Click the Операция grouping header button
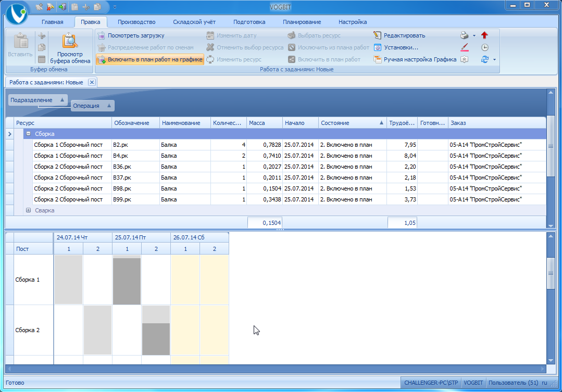 coord(93,106)
